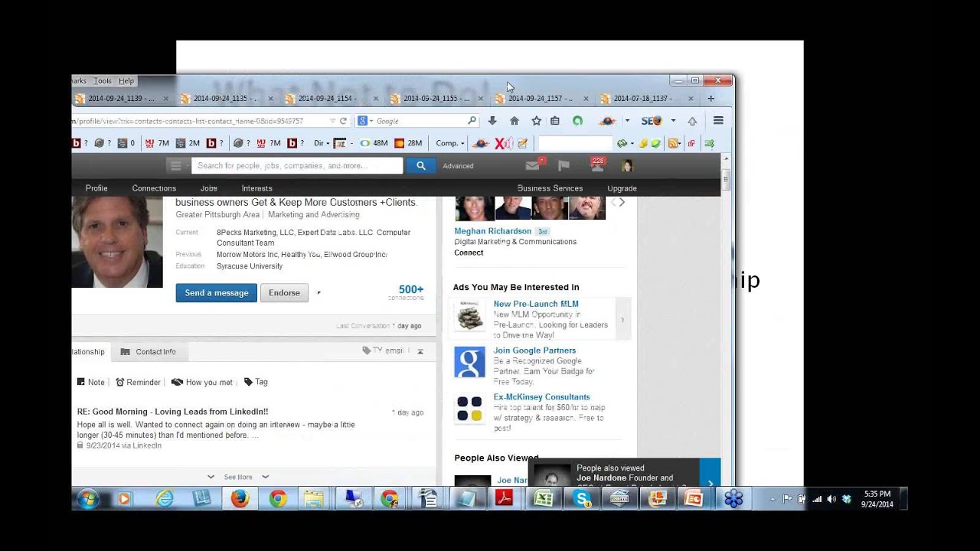Screen dimensions: 980x551
Task: Open Internet Explorer from the taskbar
Action: [164, 499]
